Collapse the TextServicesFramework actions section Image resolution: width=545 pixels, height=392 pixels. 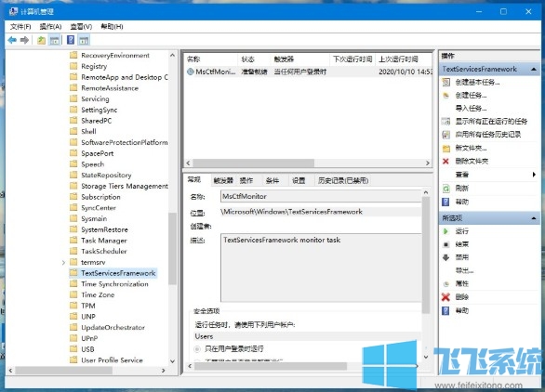pos(534,69)
